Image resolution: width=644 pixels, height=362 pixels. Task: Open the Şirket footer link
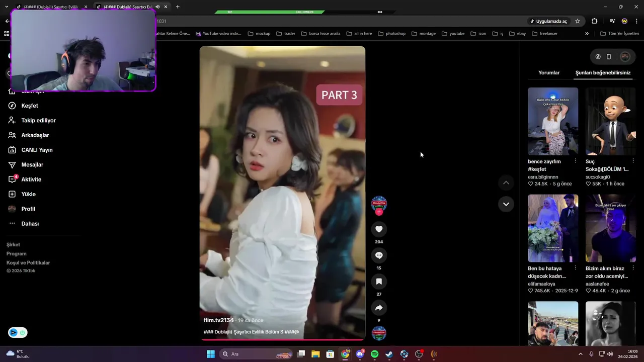point(13,245)
